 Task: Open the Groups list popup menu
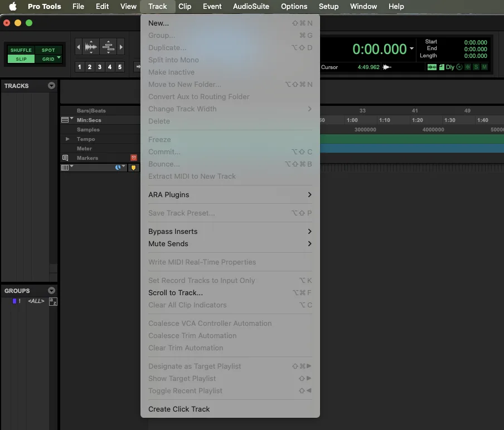51,291
